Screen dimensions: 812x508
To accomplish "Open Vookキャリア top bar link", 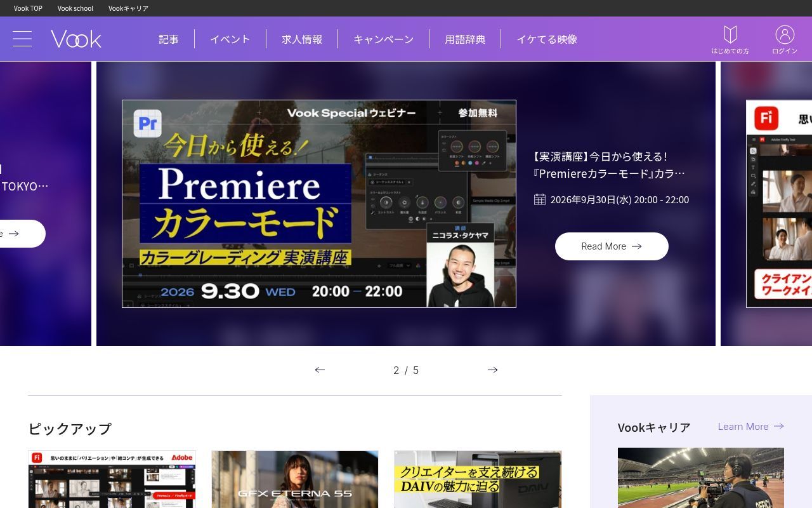I will click(128, 8).
